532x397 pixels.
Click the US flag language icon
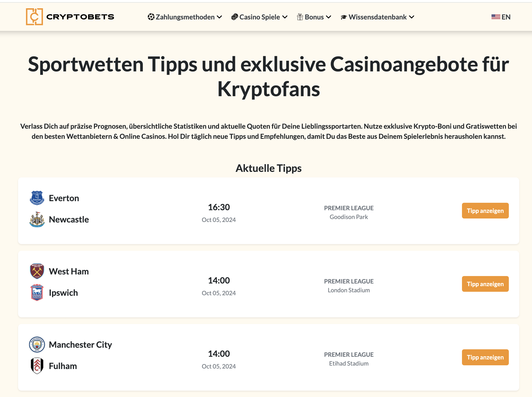496,17
